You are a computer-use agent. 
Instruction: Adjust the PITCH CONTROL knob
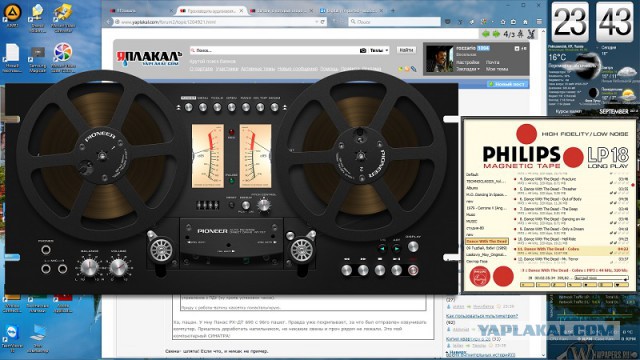coord(264,205)
